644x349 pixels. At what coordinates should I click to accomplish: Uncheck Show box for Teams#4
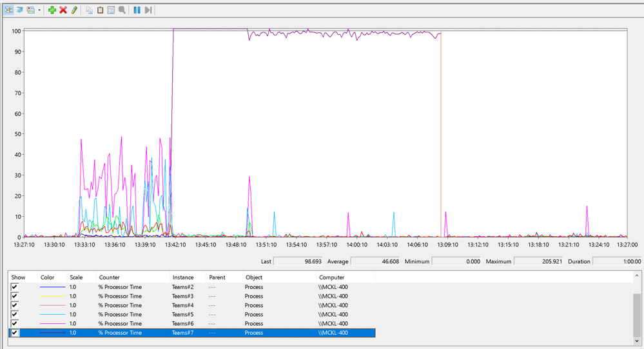[x=15, y=305]
